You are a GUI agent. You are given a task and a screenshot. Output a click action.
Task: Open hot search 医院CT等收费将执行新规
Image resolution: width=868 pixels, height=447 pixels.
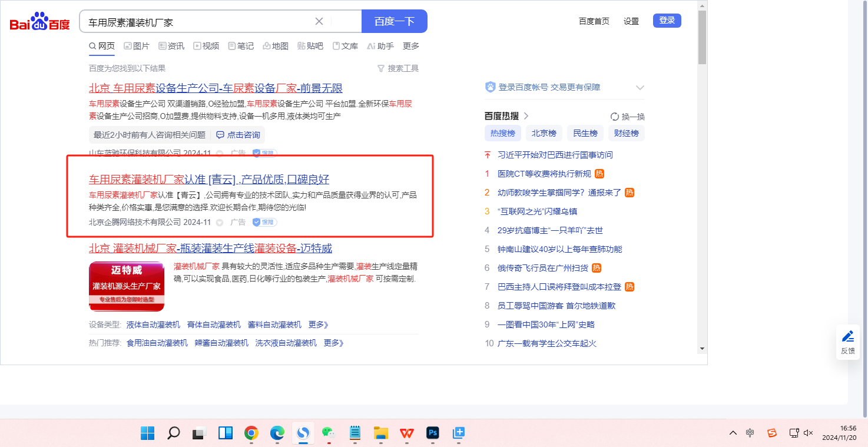click(544, 174)
